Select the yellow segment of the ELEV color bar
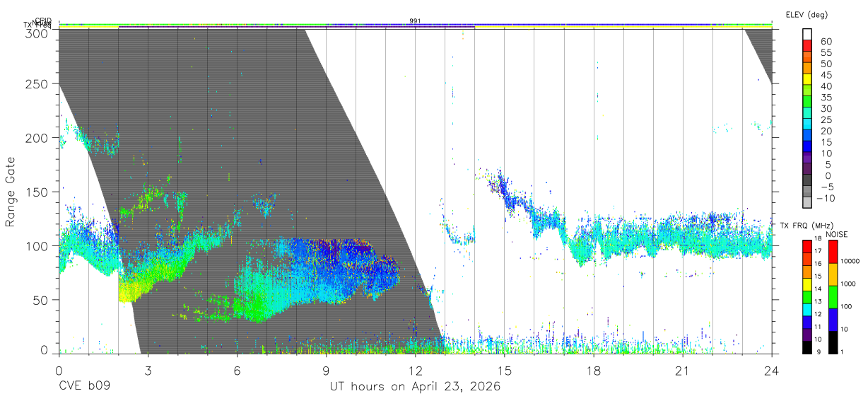The image size is (868, 401). [x=808, y=79]
